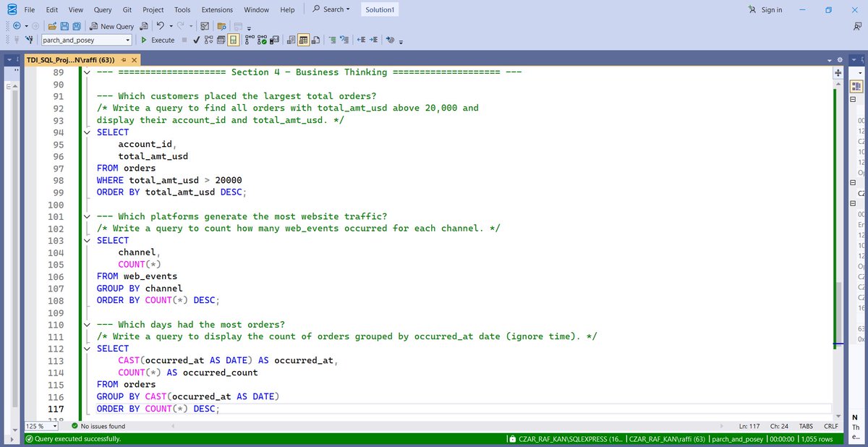Increase the line indent
Screen dimensions: 868x447
[373, 40]
